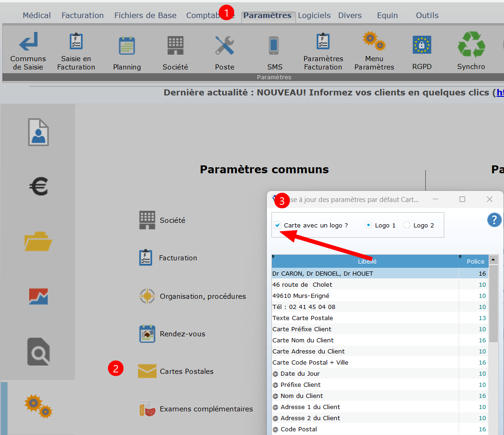Select the Logo 2 radio button

[x=407, y=225]
